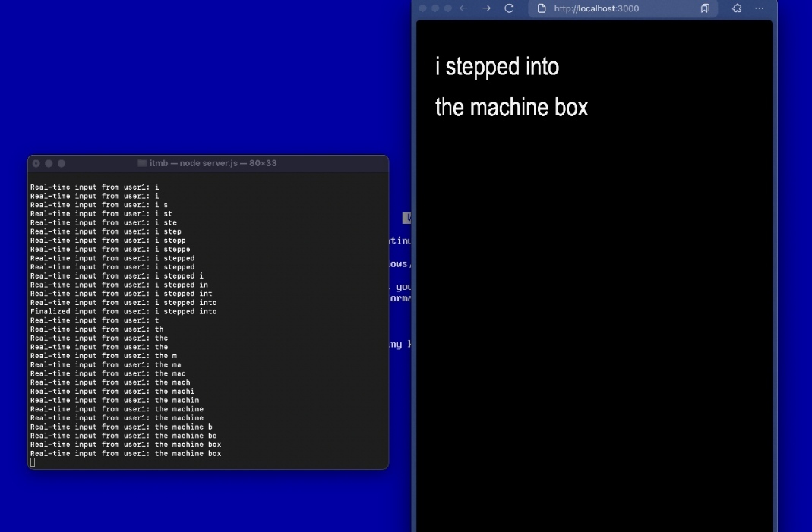This screenshot has width=812, height=532.
Task: Zoom the terminal window with green button
Action: pos(62,163)
